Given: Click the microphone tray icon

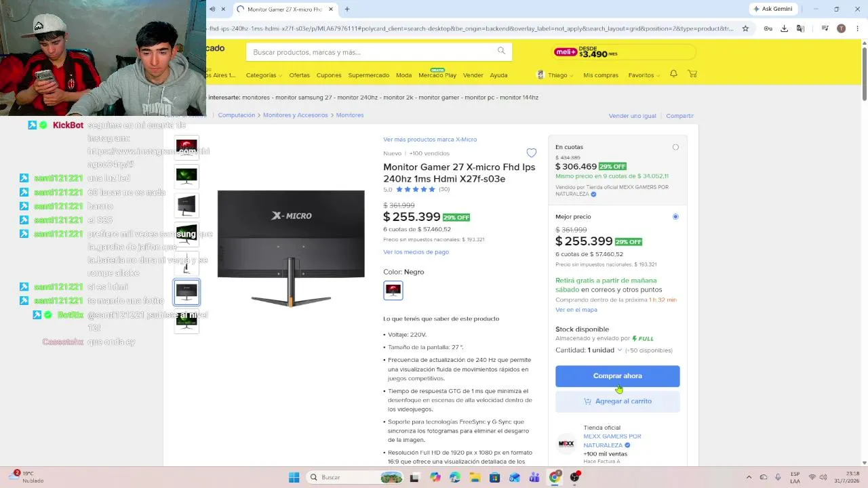Looking at the screenshot, I should coord(778,477).
